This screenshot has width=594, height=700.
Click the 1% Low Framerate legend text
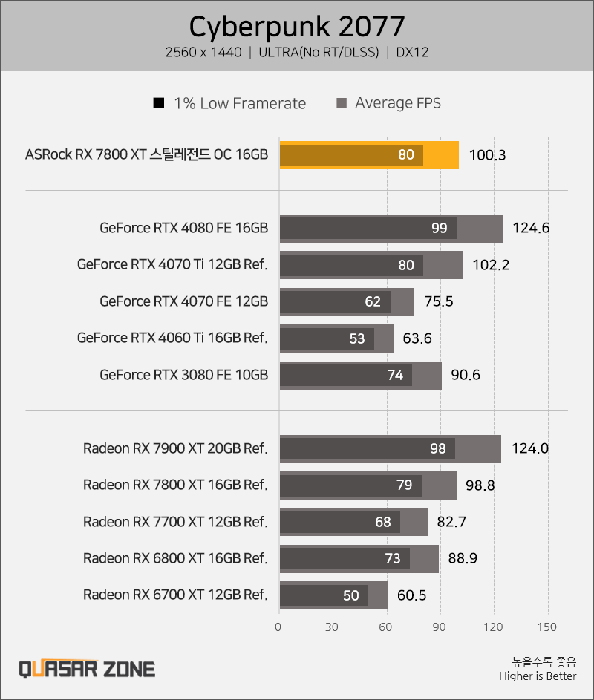[241, 104]
